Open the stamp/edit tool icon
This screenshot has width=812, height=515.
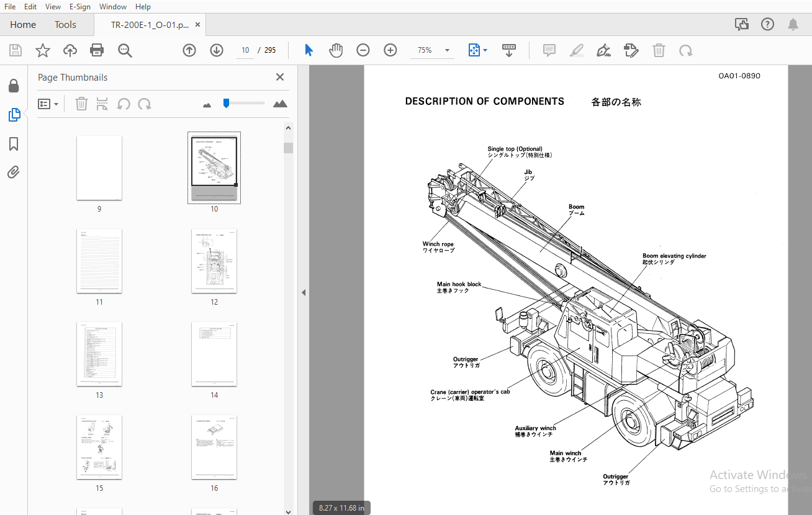pyautogui.click(x=631, y=50)
